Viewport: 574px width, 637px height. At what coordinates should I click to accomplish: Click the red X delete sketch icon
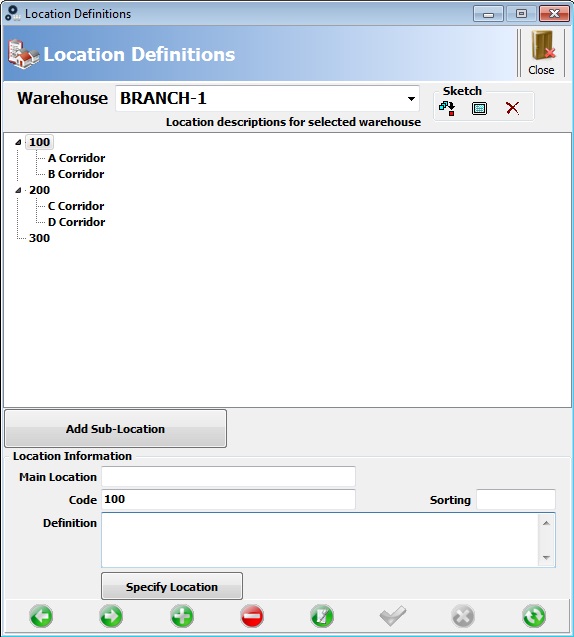point(513,108)
